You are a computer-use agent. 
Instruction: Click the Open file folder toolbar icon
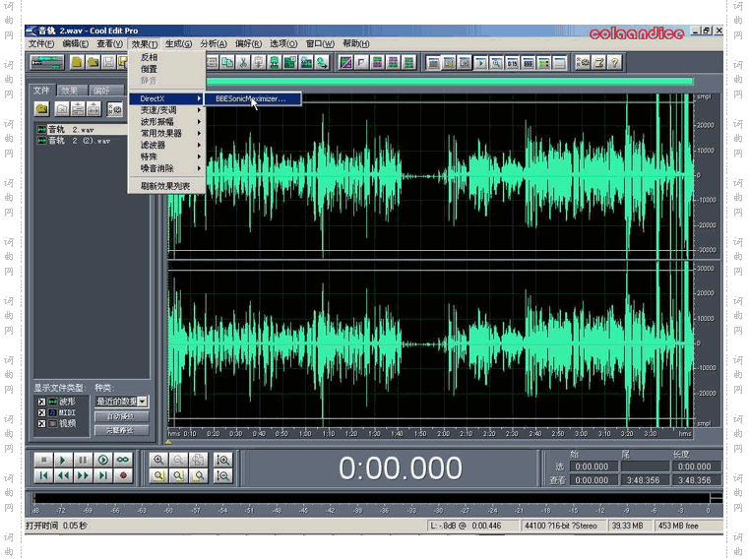point(93,62)
